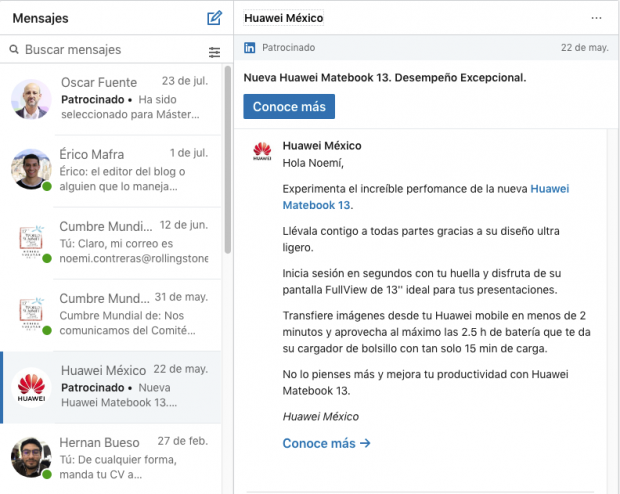Click the LinkedIn logo next to Patrocinado
Image resolution: width=620 pixels, height=494 pixels.
[250, 48]
